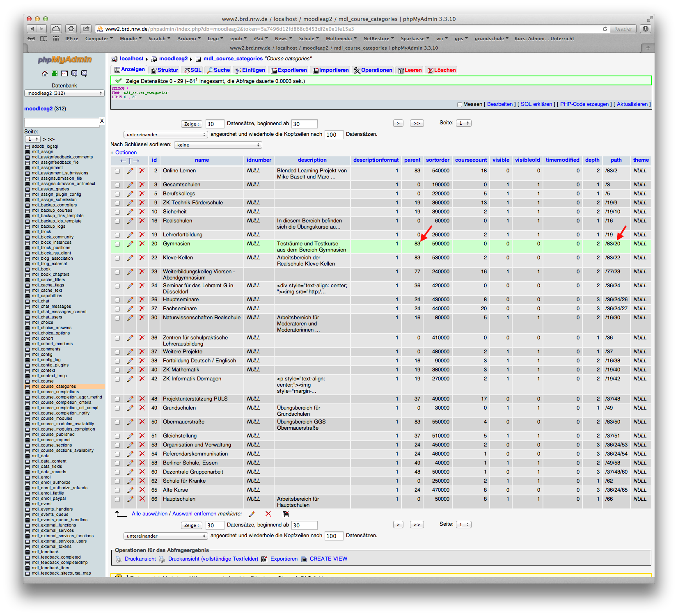Click the iCloud tabs button
Screen dimensions: 678x616
click(x=56, y=29)
